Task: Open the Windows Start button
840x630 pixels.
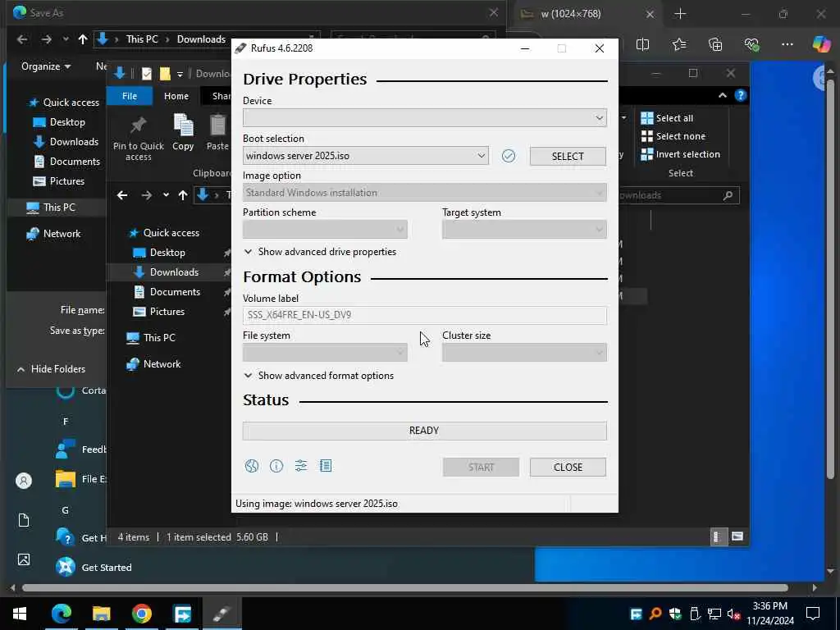Action: (x=20, y=614)
